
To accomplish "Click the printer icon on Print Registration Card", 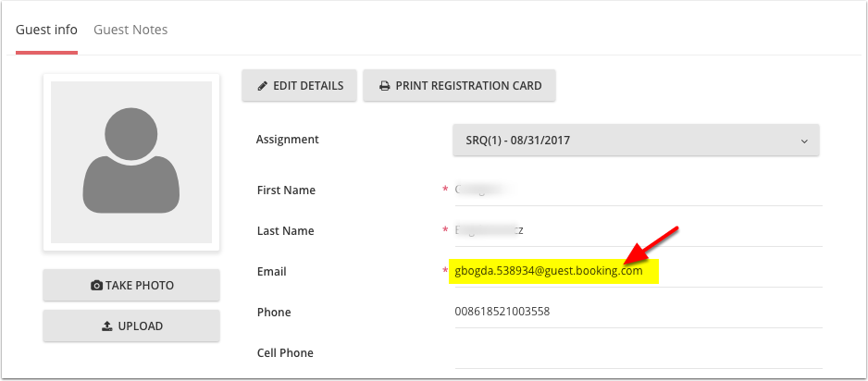I will (384, 86).
